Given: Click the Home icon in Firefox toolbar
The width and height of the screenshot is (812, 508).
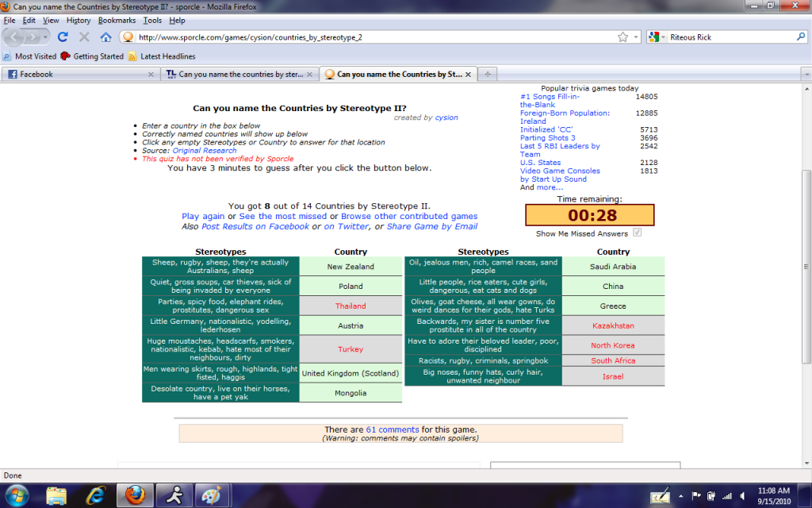Looking at the screenshot, I should 105,37.
